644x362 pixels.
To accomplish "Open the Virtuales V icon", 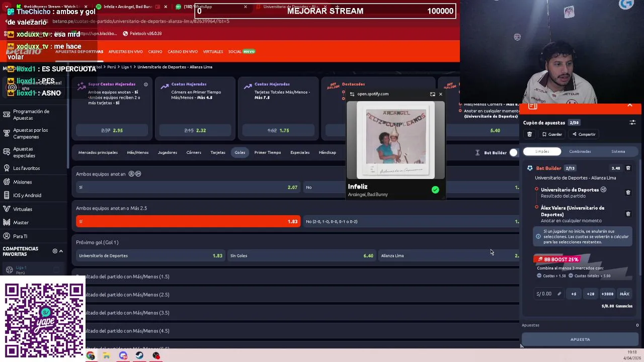I will point(6,209).
